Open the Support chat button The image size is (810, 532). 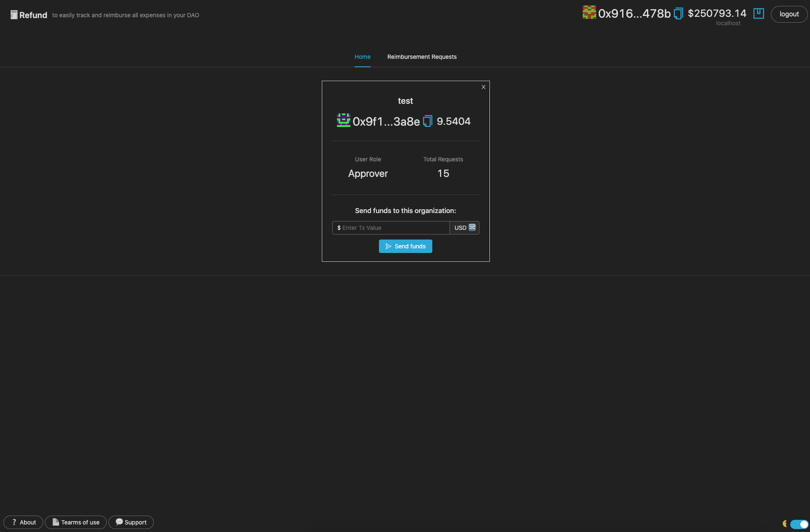(131, 522)
